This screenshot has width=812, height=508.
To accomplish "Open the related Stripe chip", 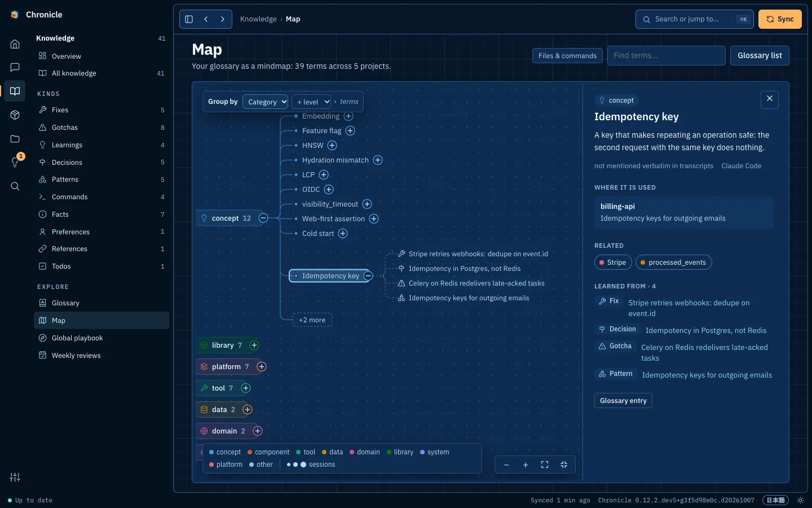I will [613, 262].
